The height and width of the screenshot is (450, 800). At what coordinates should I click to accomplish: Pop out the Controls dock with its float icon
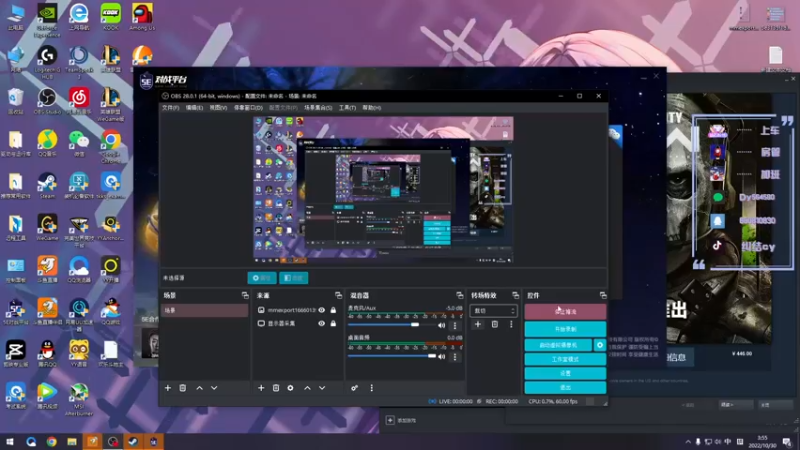point(603,295)
